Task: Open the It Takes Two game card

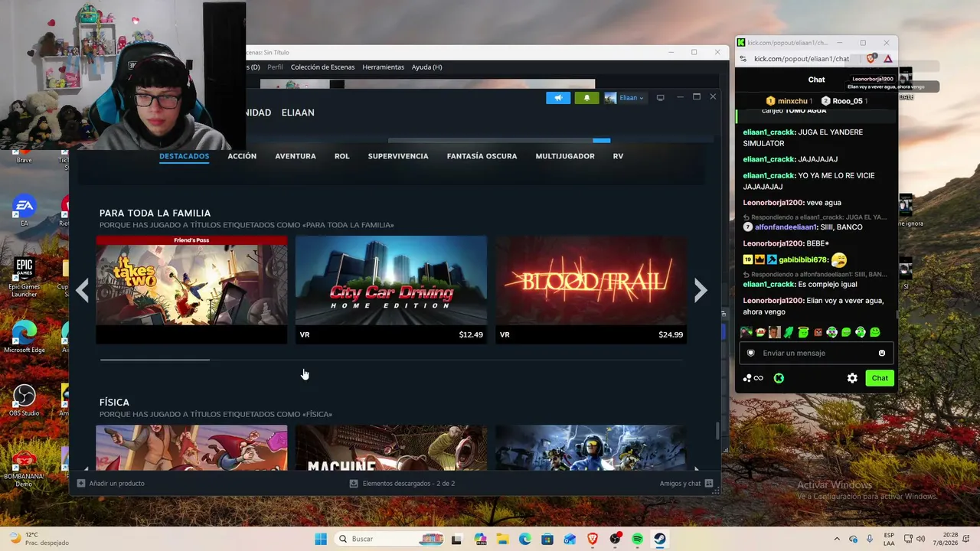Action: (191, 289)
